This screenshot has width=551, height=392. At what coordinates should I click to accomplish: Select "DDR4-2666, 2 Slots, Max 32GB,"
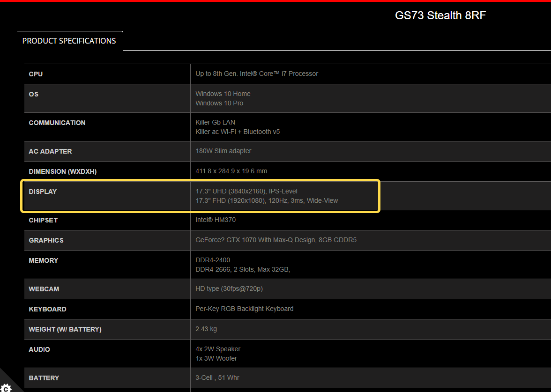click(243, 269)
